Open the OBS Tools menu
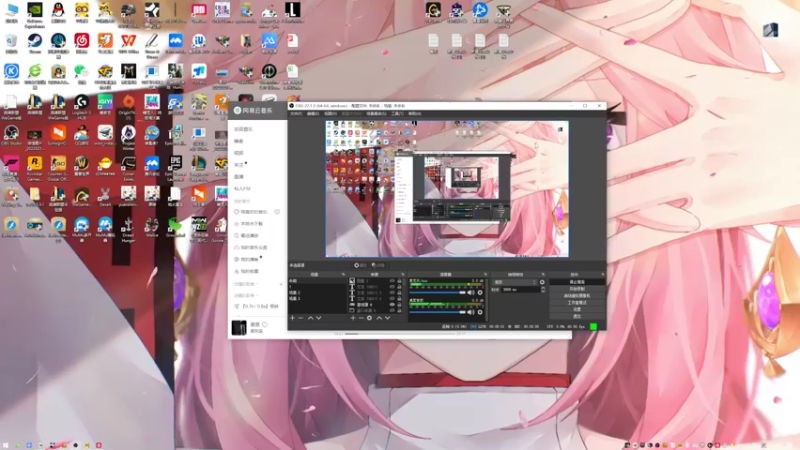 click(x=397, y=113)
